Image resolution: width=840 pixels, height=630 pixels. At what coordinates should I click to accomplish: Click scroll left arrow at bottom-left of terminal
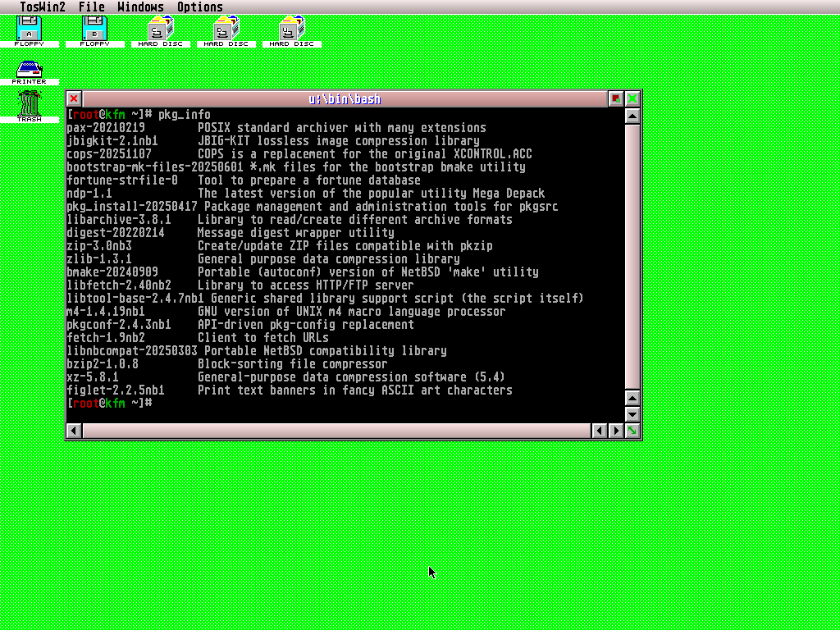pyautogui.click(x=74, y=431)
